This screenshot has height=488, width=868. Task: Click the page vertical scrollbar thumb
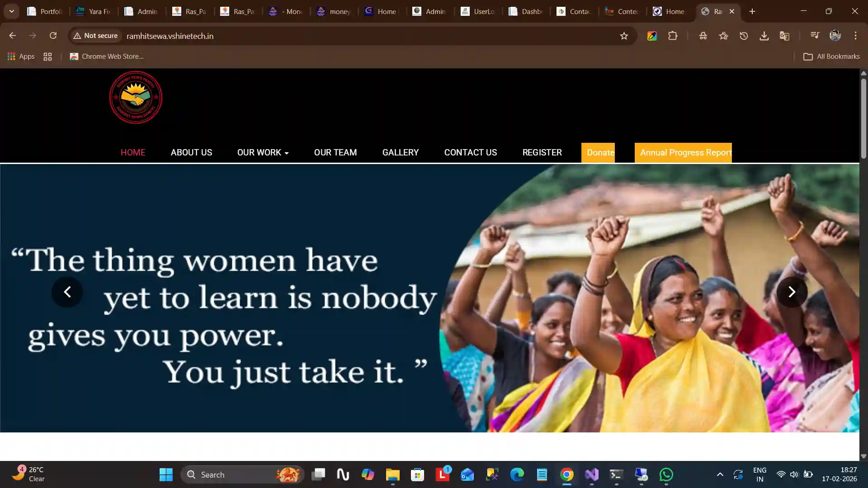click(x=863, y=118)
